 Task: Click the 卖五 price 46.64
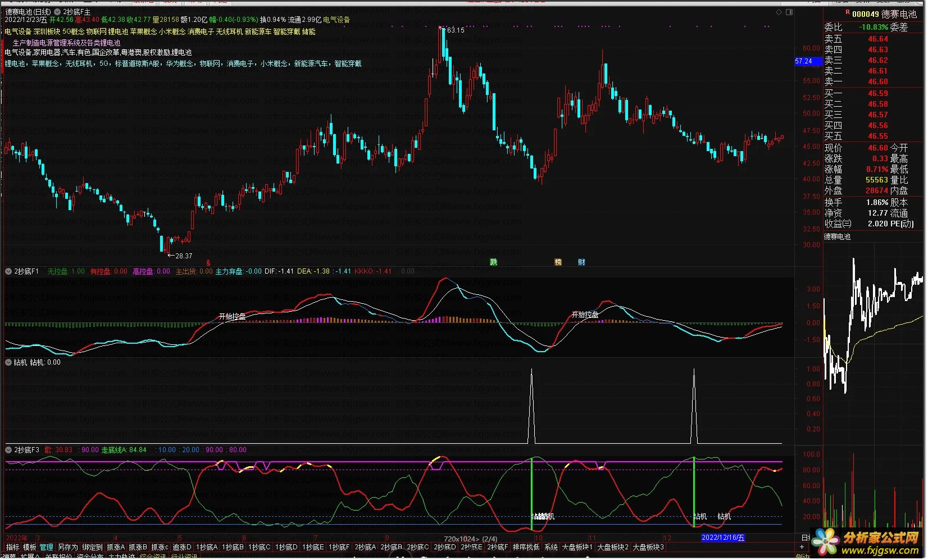878,39
